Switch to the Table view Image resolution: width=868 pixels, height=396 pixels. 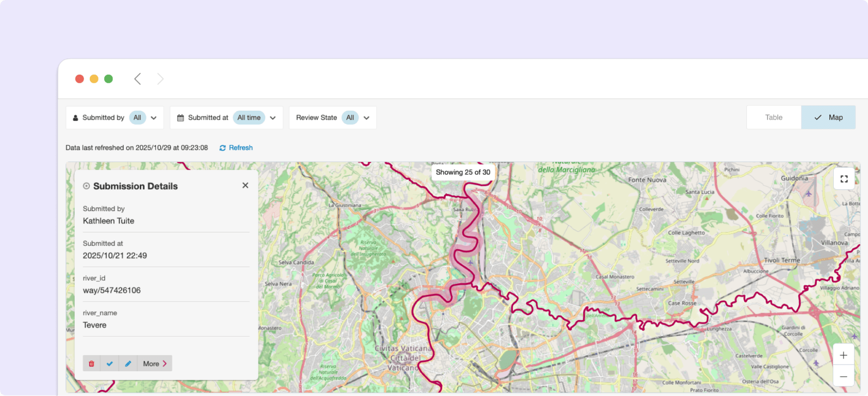point(773,117)
